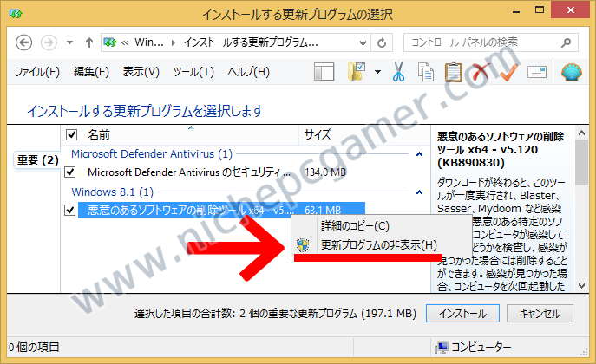Expand the address bar history dropdown
The width and height of the screenshot is (596, 364).
[x=363, y=42]
